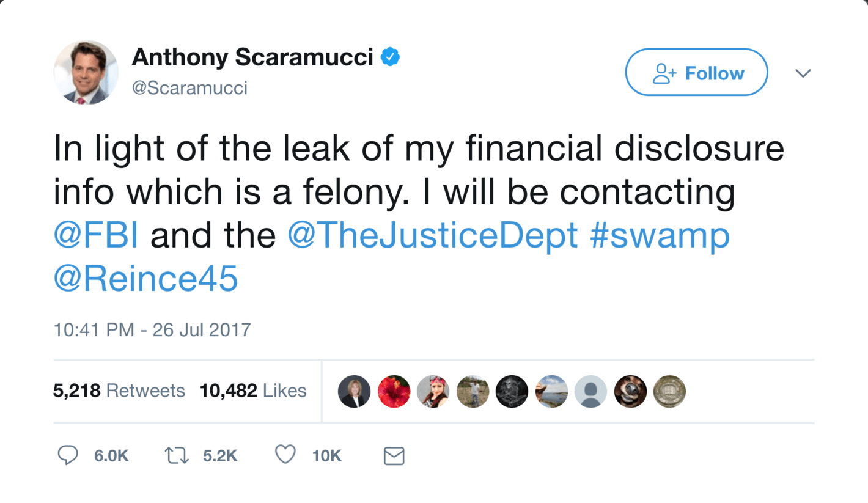This screenshot has height=503, width=868.
Task: Open the @FBI mention link
Action: click(x=95, y=235)
